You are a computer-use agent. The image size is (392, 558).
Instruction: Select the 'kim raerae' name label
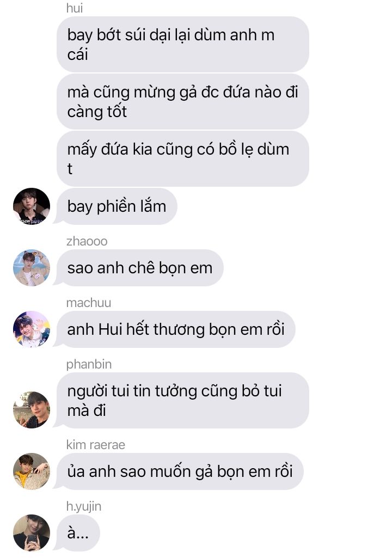point(96,445)
